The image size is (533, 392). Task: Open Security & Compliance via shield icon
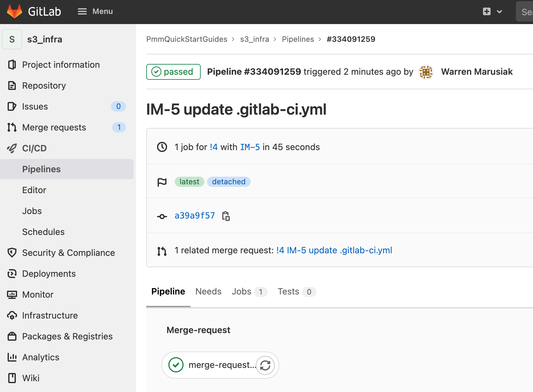[x=12, y=253]
